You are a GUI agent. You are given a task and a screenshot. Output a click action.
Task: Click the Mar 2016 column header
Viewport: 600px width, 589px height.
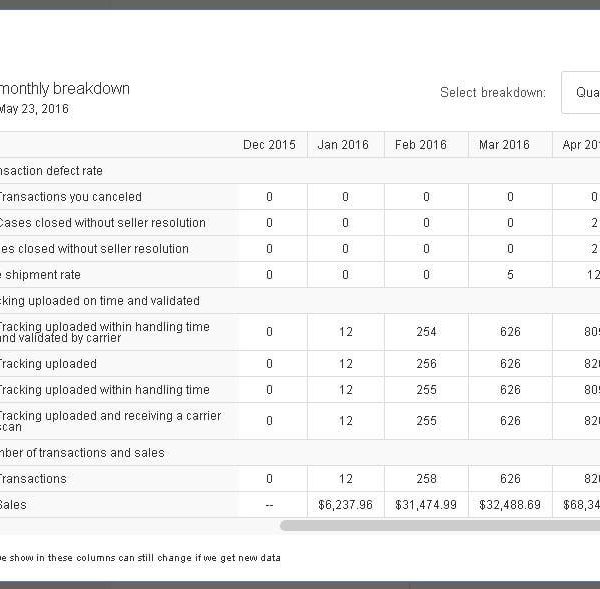coord(504,145)
